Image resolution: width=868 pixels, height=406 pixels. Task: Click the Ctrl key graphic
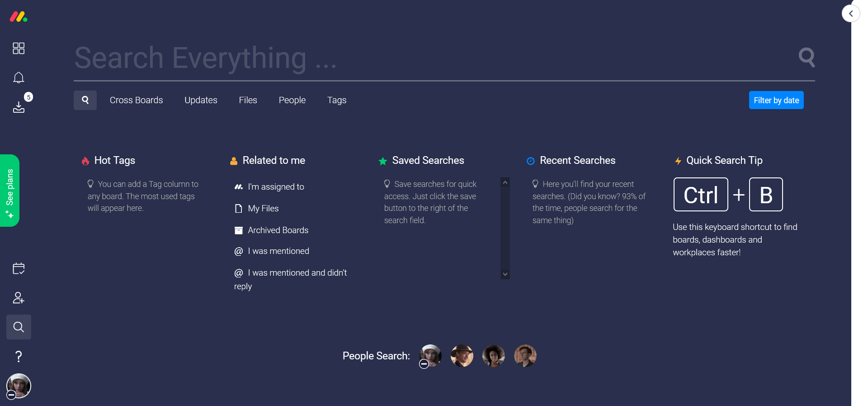tap(701, 195)
